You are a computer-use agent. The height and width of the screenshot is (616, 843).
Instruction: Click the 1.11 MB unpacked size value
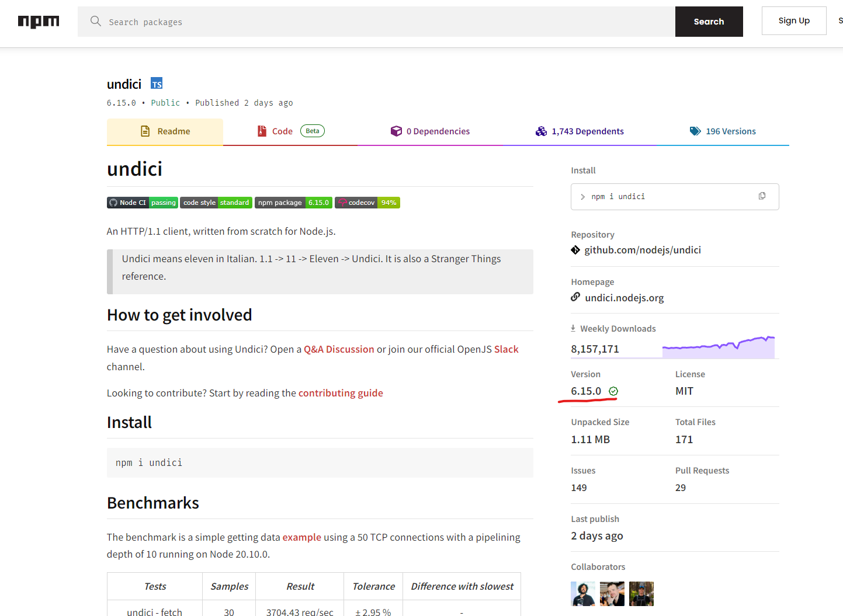[x=590, y=440]
